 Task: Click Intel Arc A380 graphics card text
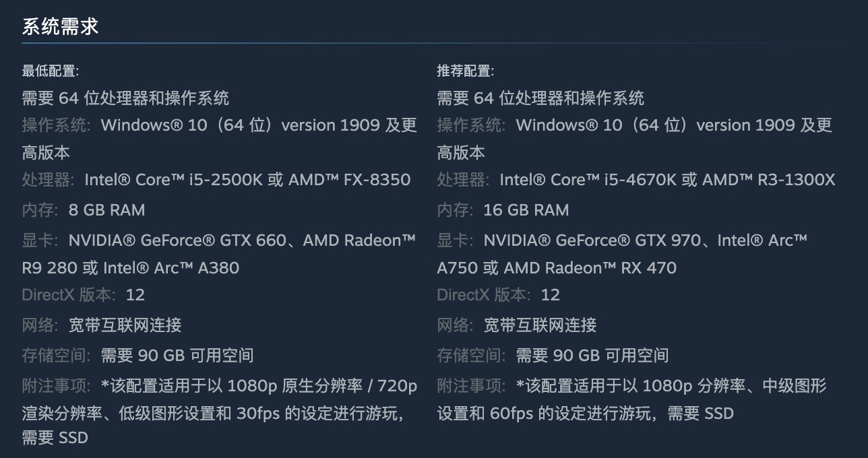(171, 268)
